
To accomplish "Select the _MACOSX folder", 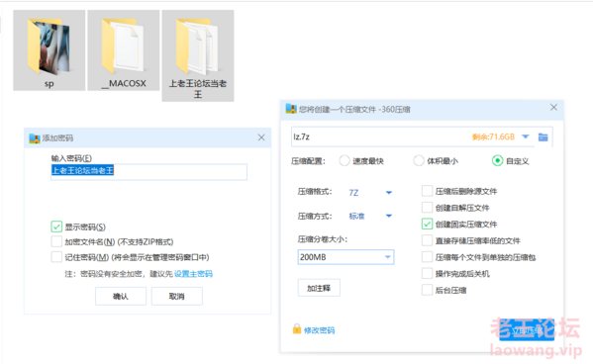I will point(124,50).
